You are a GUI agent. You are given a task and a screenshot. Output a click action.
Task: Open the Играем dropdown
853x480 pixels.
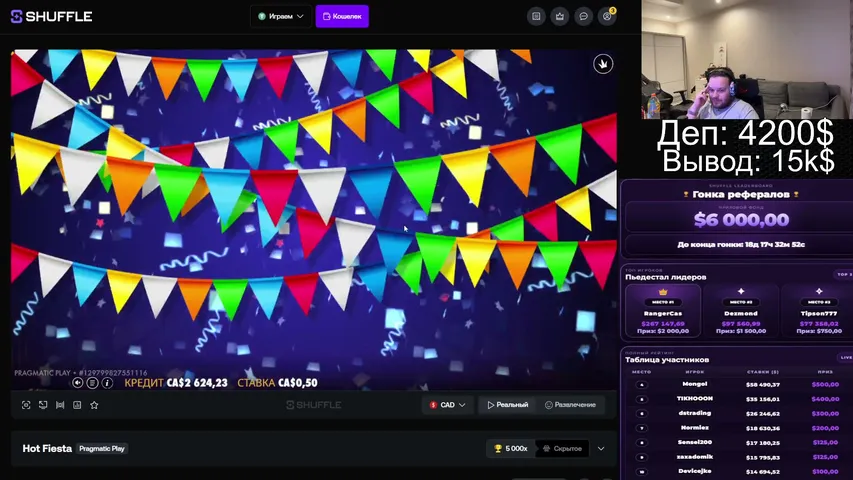(281, 16)
